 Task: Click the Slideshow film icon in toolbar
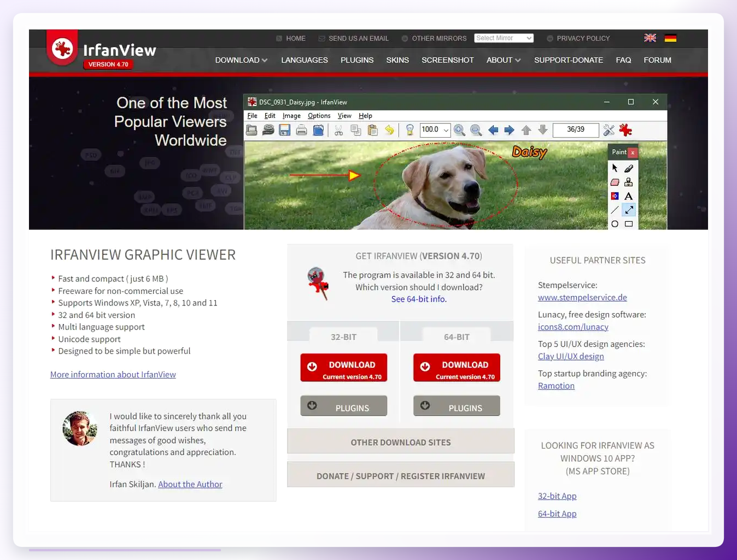(268, 130)
